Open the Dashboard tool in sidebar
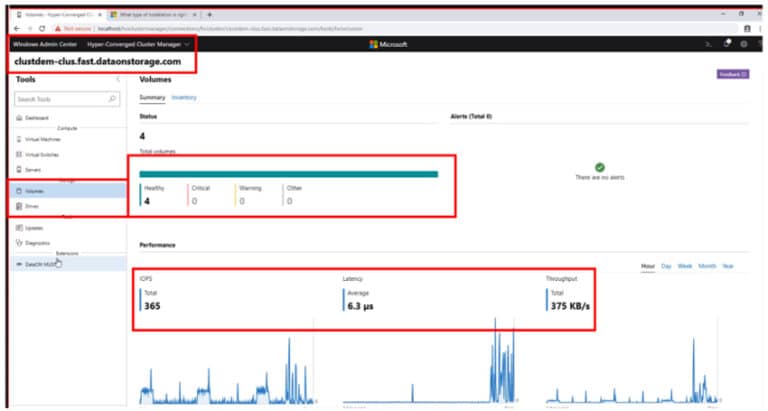Image resolution: width=768 pixels, height=411 pixels. click(32, 118)
